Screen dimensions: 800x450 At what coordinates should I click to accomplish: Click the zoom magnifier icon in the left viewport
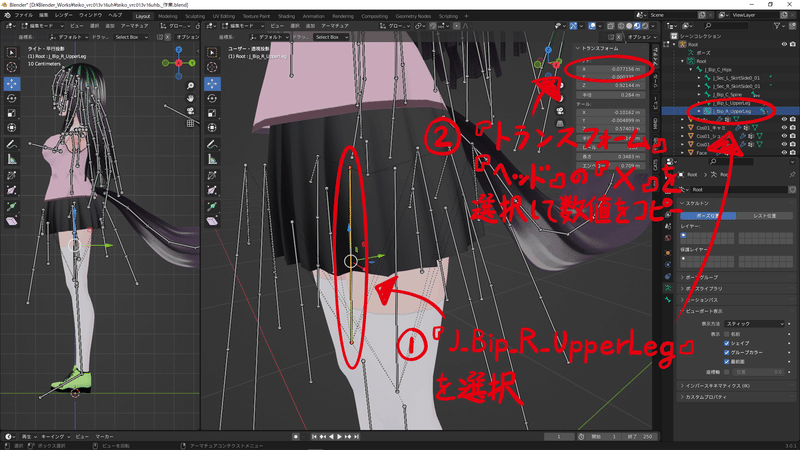pos(190,86)
